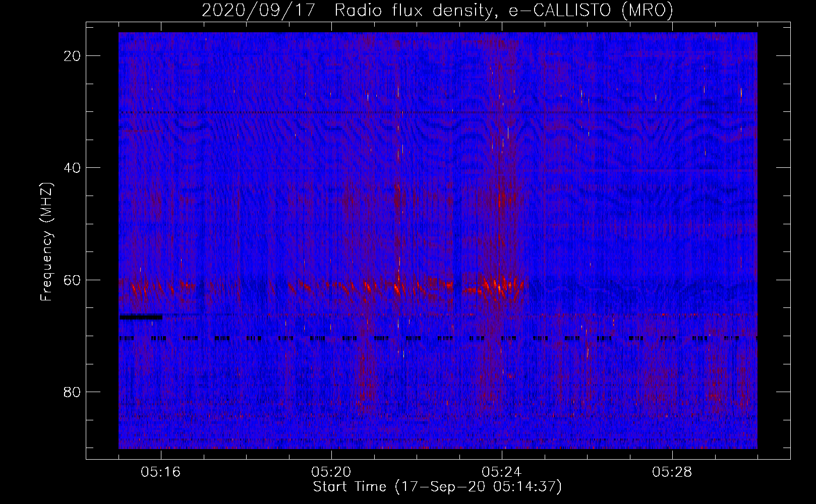Image resolution: width=816 pixels, height=504 pixels.
Task: Click the '20' frequency tick label
Action: coord(72,56)
